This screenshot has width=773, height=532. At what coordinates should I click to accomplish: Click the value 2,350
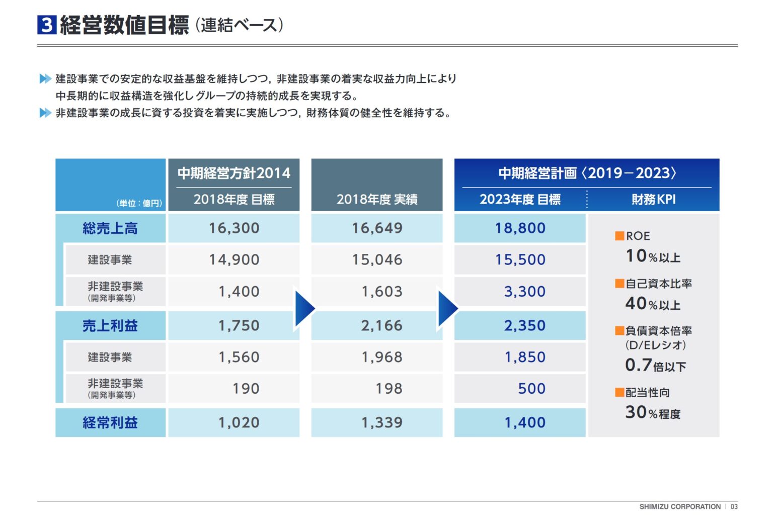(524, 326)
